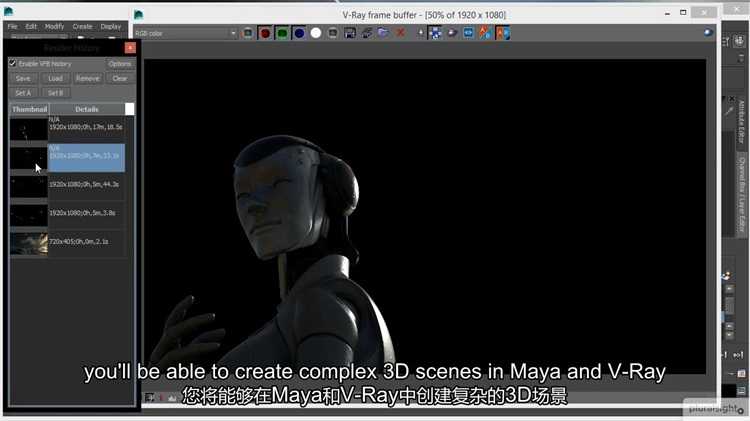Open the RGB color channel dropdown

pyautogui.click(x=186, y=33)
